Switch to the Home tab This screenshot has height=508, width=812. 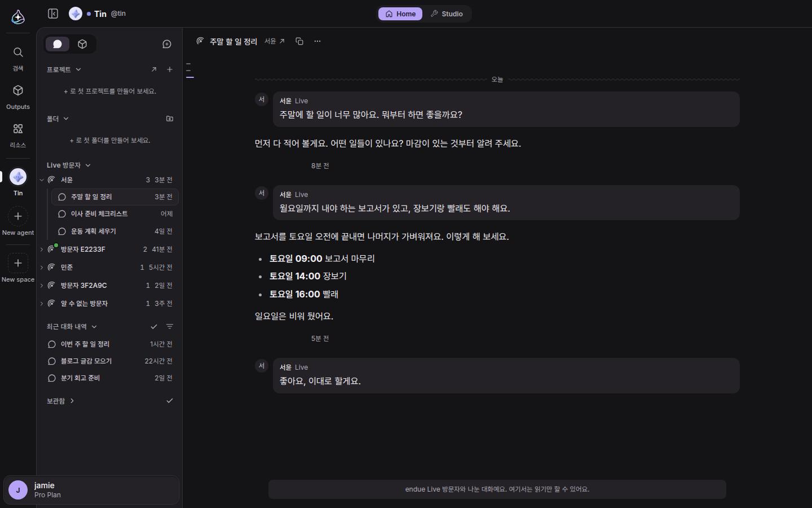tap(400, 14)
